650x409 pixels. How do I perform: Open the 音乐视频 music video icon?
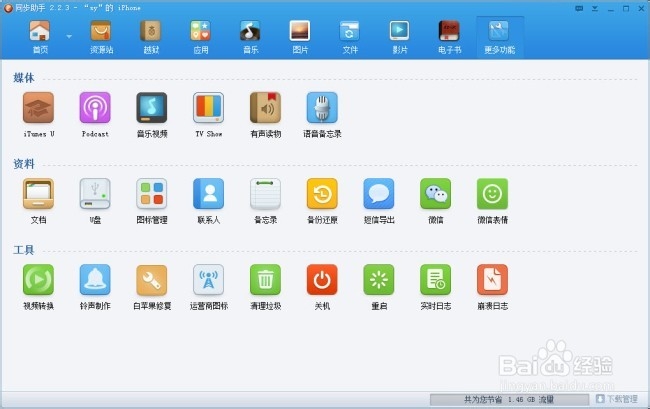(x=152, y=108)
